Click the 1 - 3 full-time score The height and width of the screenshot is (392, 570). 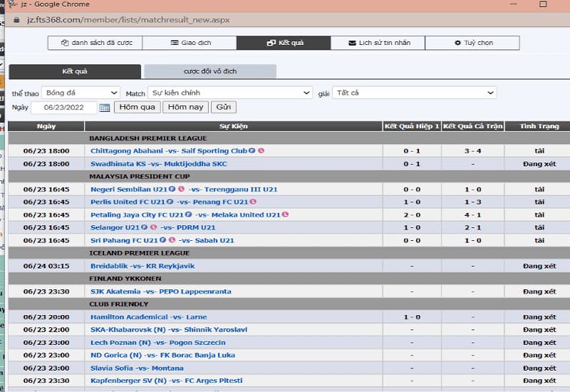(472, 202)
